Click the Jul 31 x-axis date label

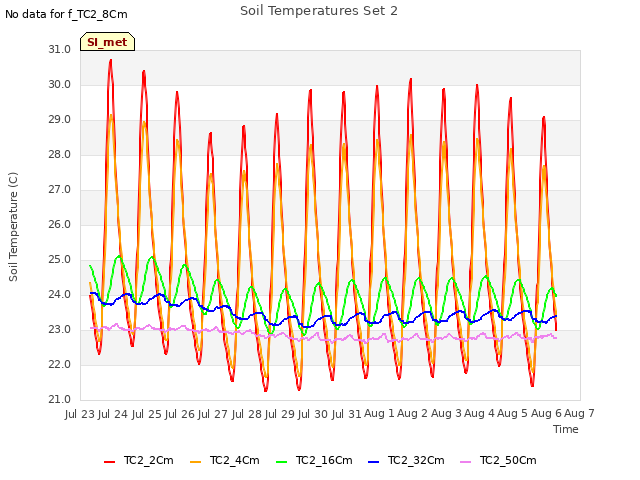pos(347,414)
